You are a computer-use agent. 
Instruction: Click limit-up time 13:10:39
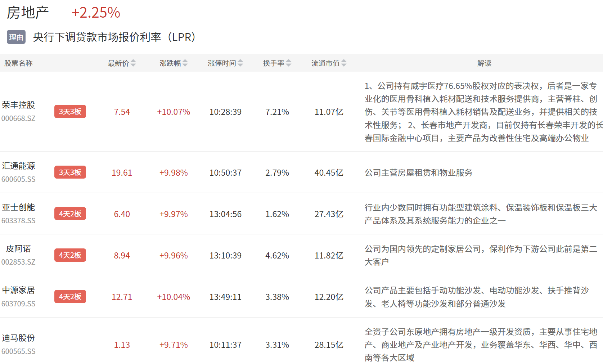(x=225, y=256)
